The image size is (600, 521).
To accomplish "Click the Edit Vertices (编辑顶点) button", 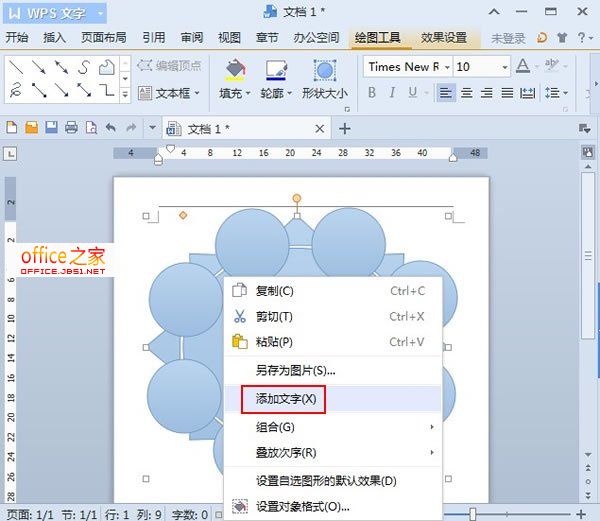I will [x=169, y=66].
